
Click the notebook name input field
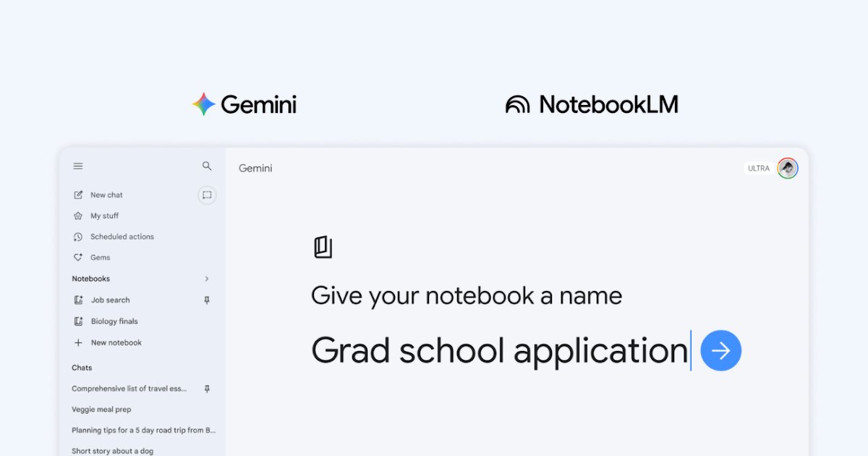(x=501, y=350)
